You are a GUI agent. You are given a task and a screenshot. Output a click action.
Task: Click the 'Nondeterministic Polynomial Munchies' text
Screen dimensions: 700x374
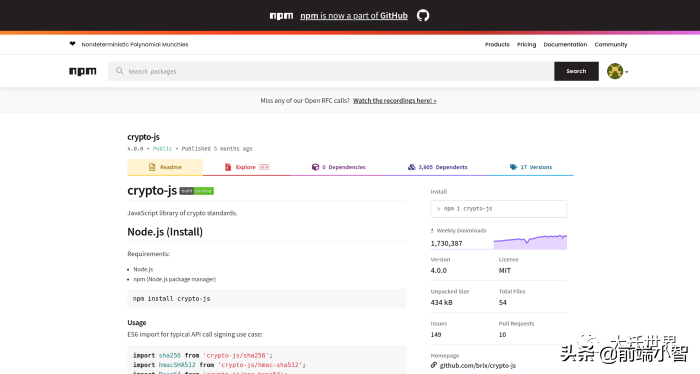tap(135, 44)
